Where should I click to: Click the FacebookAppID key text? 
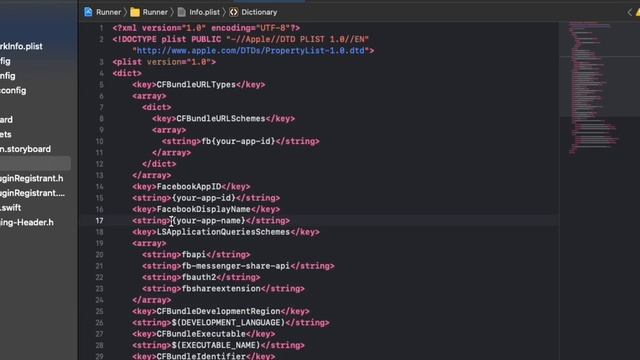coord(189,187)
